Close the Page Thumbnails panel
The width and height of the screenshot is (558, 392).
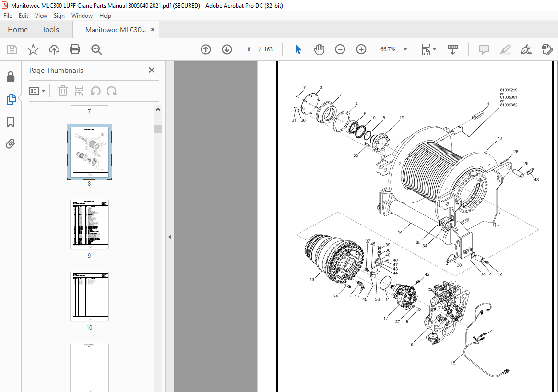click(x=152, y=70)
